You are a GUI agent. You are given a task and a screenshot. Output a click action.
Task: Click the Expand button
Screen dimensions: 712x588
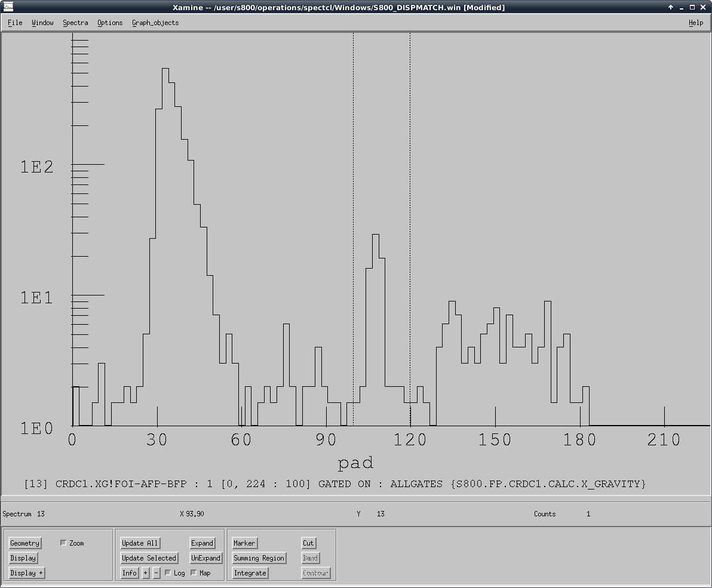(202, 543)
